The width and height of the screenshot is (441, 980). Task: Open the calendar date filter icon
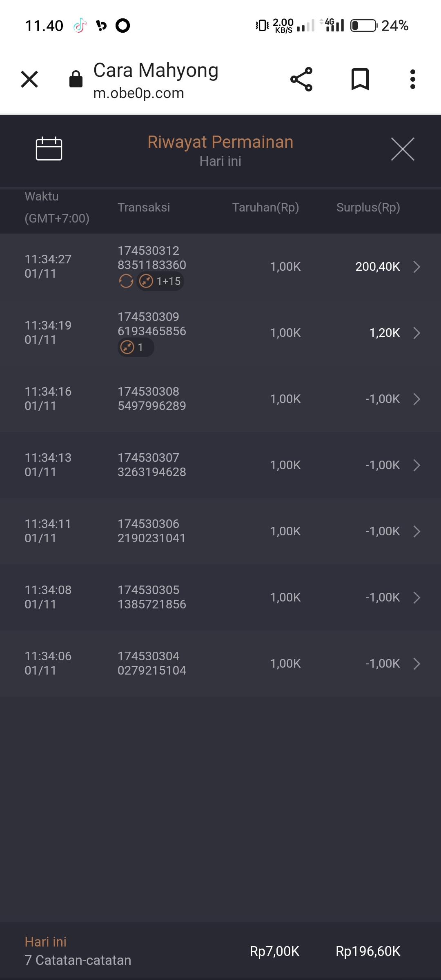(49, 149)
